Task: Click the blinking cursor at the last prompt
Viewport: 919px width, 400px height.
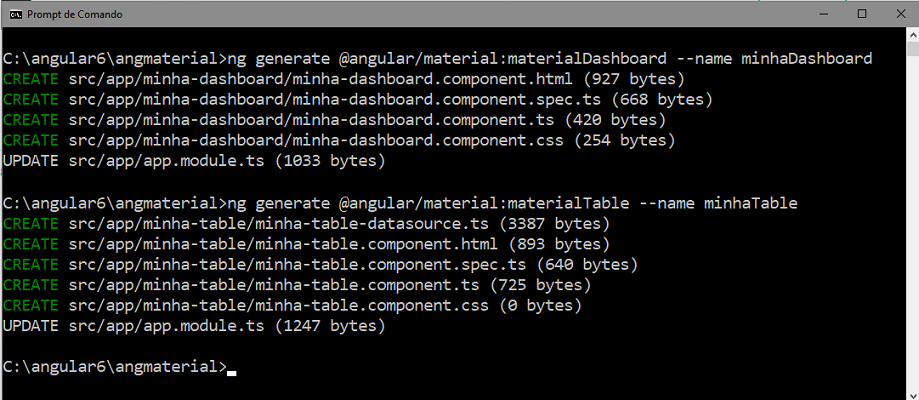Action: click(x=232, y=372)
